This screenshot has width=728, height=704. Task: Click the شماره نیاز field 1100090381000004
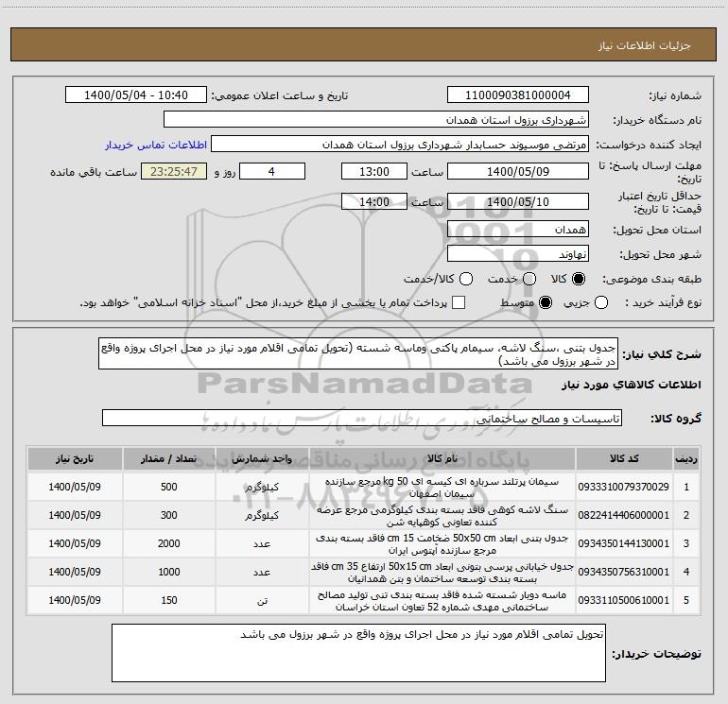pos(518,95)
